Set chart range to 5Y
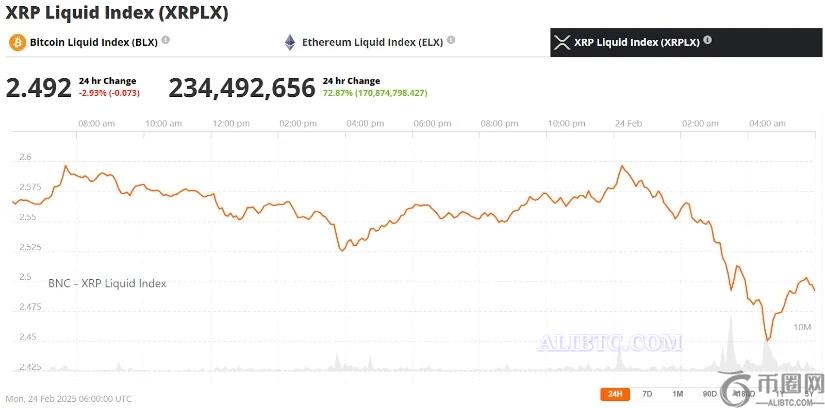 (807, 394)
